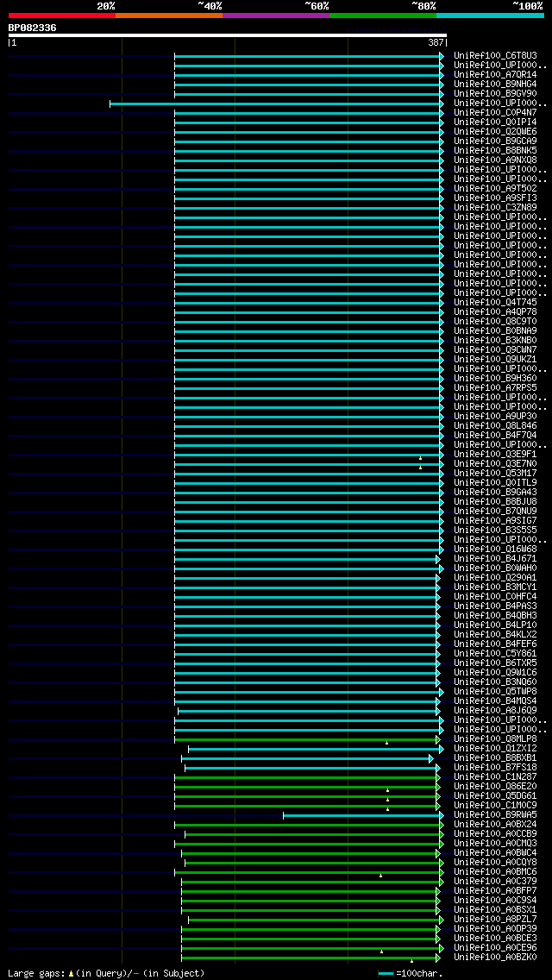
Task: Open hit UniRef100_B9NHG4
Action: (495, 84)
